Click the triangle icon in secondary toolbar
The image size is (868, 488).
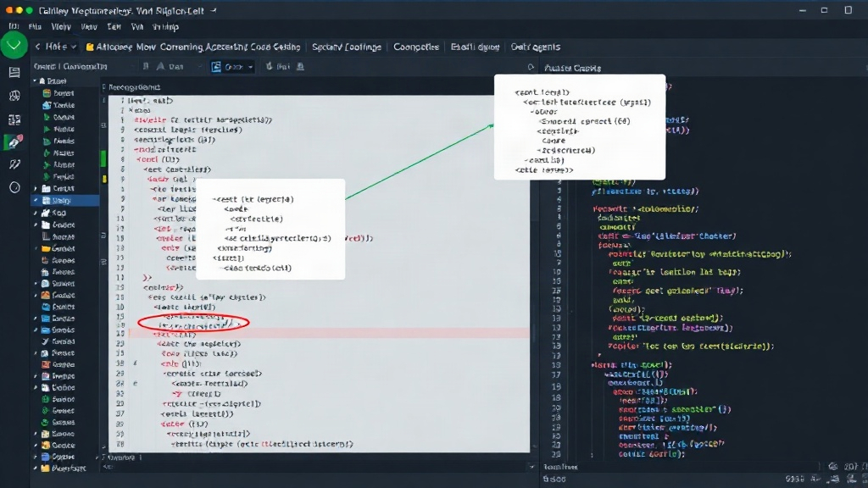tap(160, 66)
